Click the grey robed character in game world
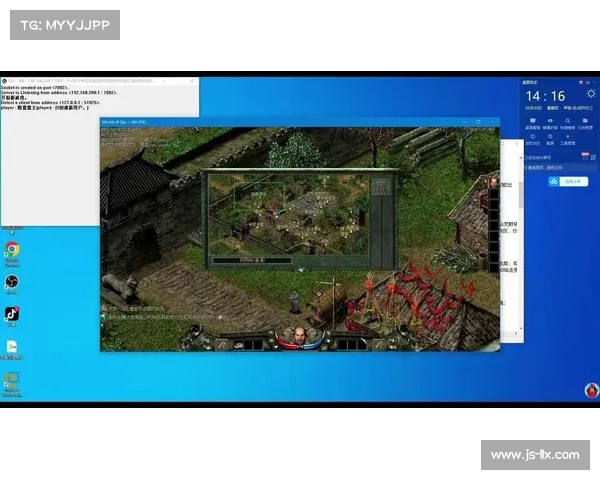 [x=294, y=302]
